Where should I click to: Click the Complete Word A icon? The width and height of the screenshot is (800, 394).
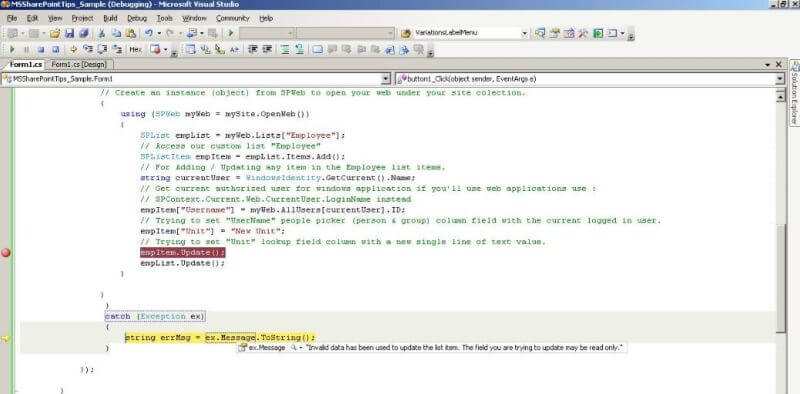(234, 50)
